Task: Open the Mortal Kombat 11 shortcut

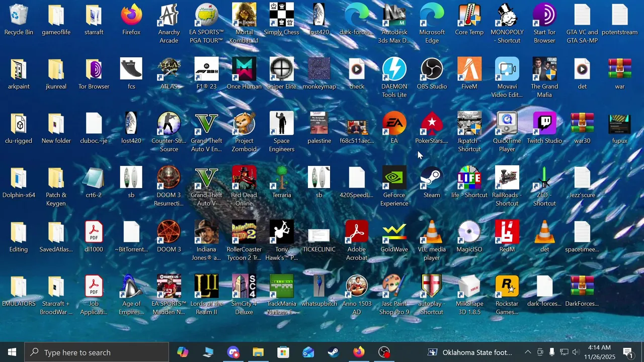Action: point(244,24)
